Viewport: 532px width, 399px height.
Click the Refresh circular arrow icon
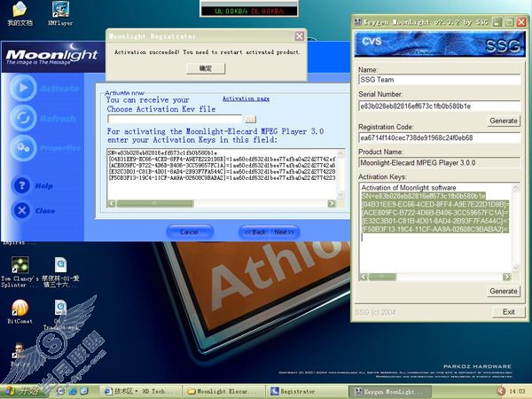23,118
